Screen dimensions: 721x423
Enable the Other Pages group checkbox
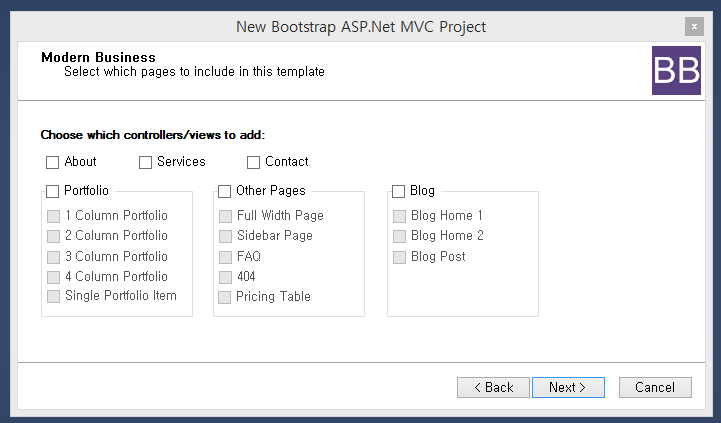[x=225, y=192]
